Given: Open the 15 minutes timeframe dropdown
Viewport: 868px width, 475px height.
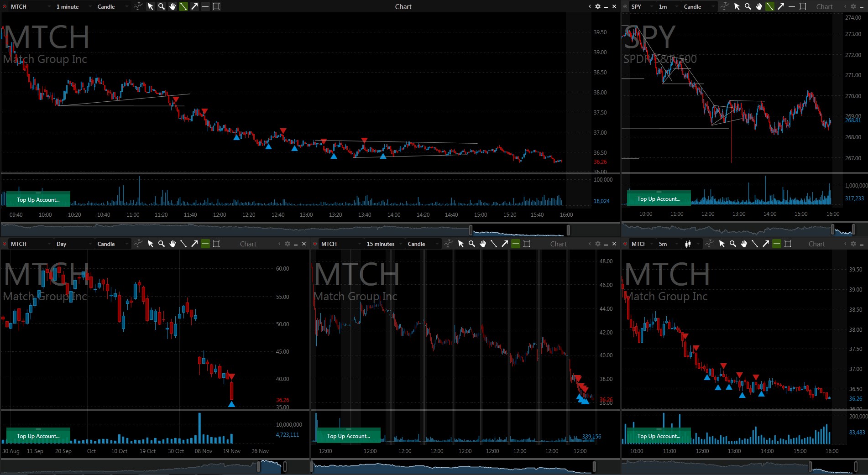Looking at the screenshot, I should pyautogui.click(x=384, y=244).
